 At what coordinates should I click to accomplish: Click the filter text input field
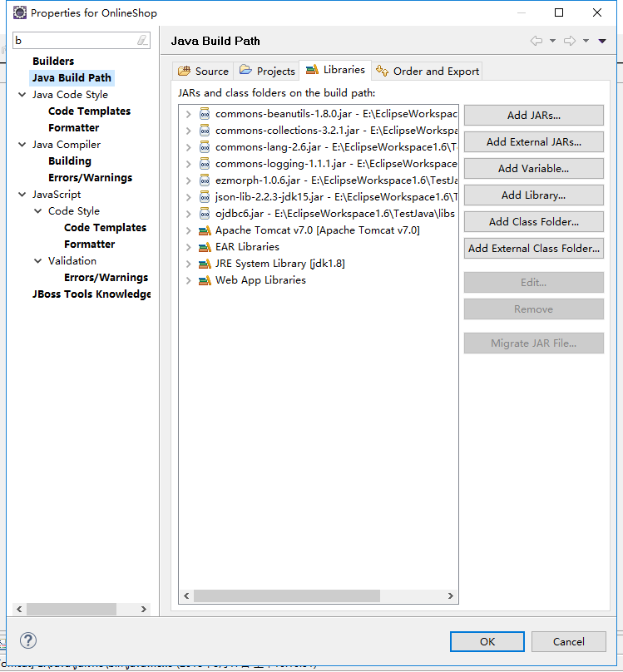pyautogui.click(x=75, y=40)
